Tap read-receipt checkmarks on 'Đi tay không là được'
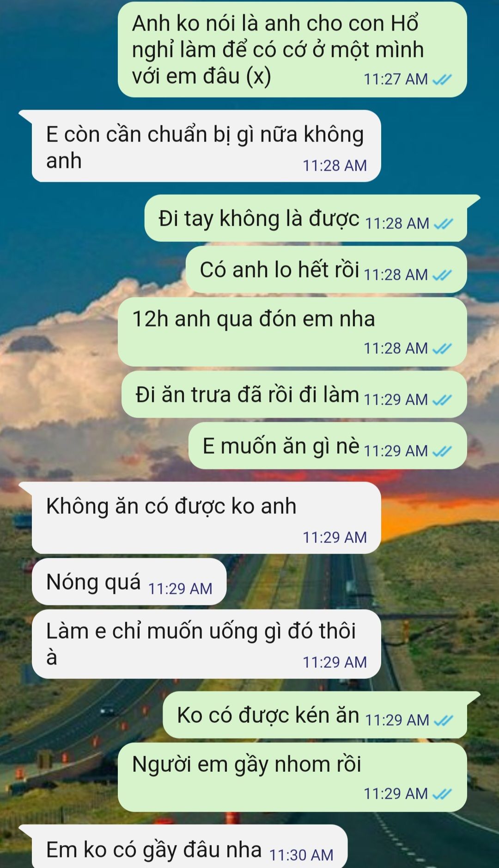Image resolution: width=499 pixels, height=868 pixels. click(444, 224)
